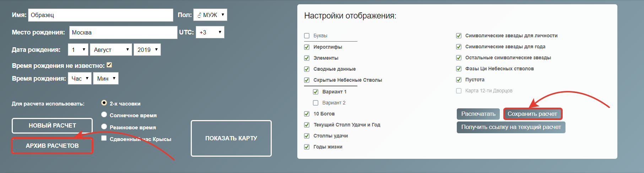Screen dimensions: 644x173
Task: Toggle the Элементы checkbox
Action: tap(307, 58)
